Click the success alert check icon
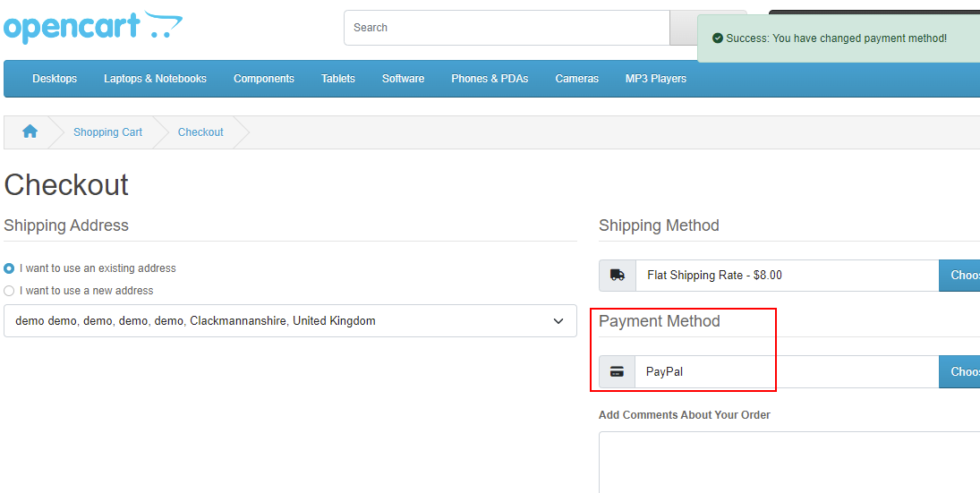Screen dimensions: 980x493 click(718, 38)
